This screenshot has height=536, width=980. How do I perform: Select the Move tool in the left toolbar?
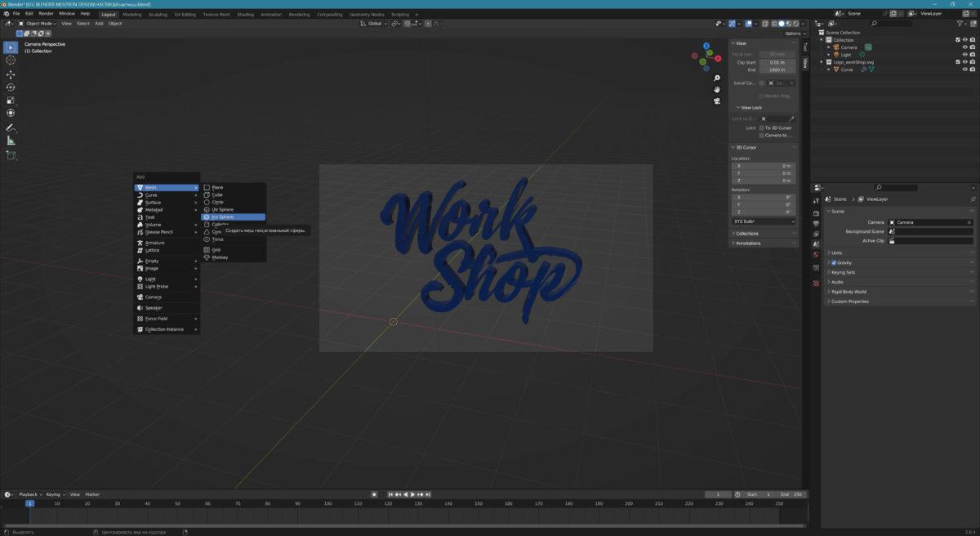click(11, 75)
